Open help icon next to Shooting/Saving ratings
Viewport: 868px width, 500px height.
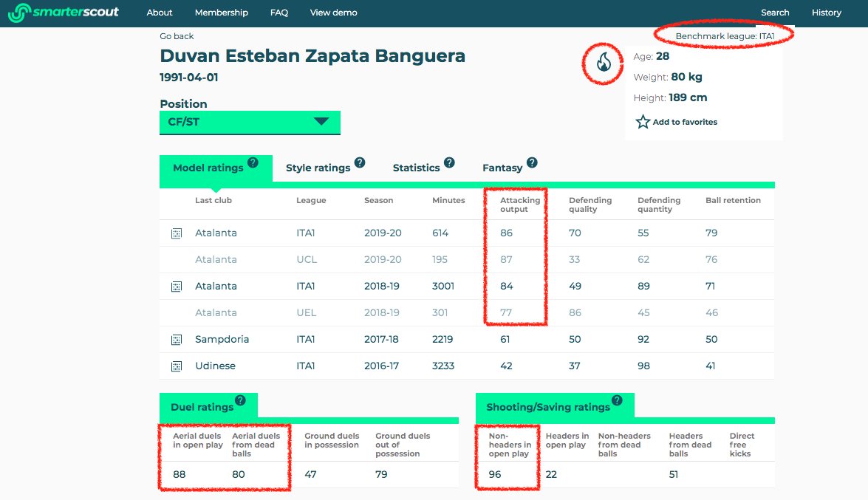(x=617, y=400)
